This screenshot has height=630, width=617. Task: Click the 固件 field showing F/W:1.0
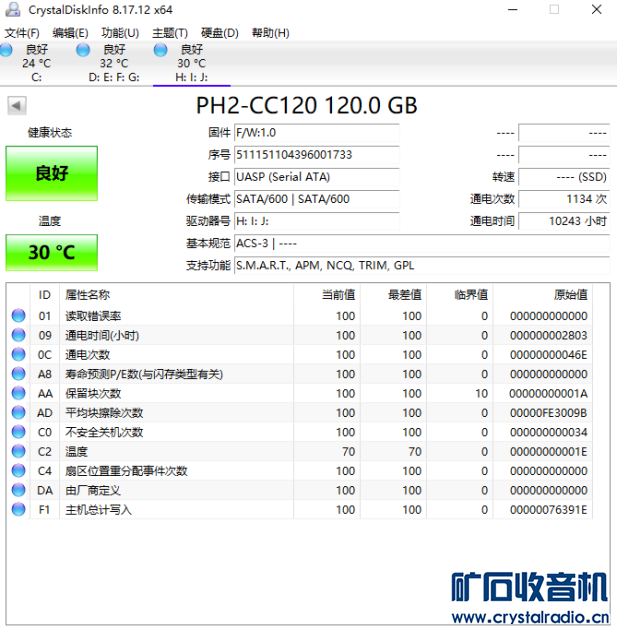tap(317, 133)
